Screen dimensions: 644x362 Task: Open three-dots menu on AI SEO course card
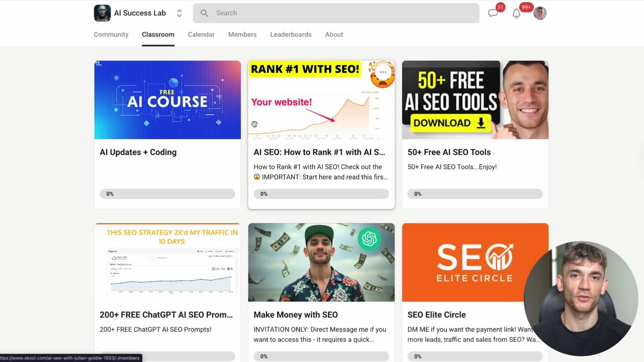pos(383,72)
